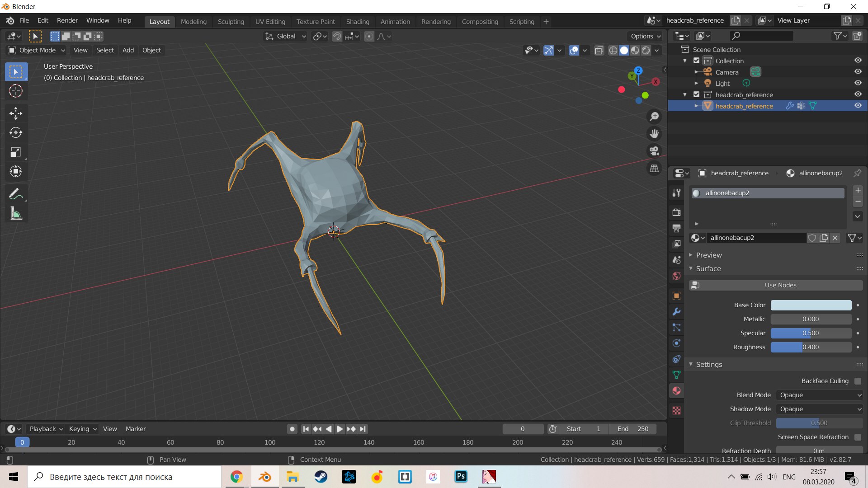Adjust the Roughness slider
Viewport: 868px width, 488px height.
point(811,347)
